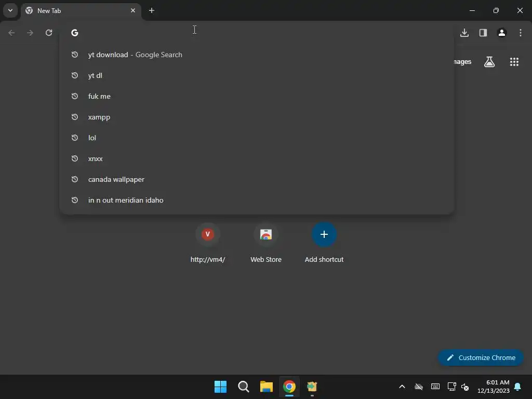Open the Google apps grid
This screenshot has height=399, width=532.
(x=514, y=62)
